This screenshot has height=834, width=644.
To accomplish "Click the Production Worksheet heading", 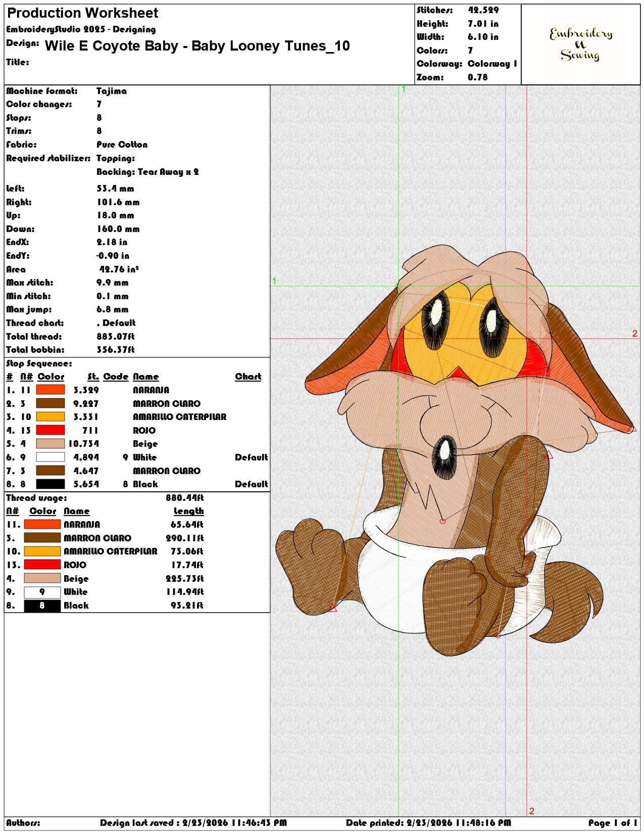I will point(82,13).
